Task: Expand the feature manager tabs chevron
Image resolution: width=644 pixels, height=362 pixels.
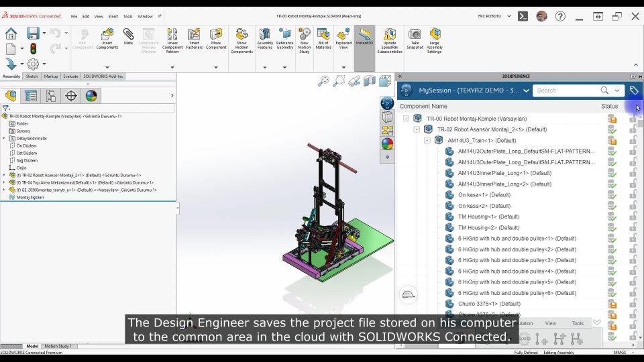Action: (x=172, y=96)
